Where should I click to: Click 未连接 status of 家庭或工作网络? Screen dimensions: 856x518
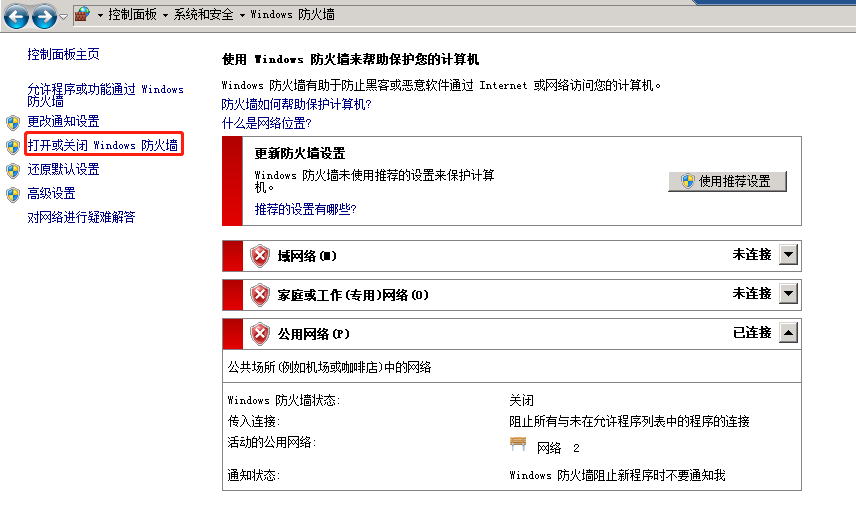point(752,294)
